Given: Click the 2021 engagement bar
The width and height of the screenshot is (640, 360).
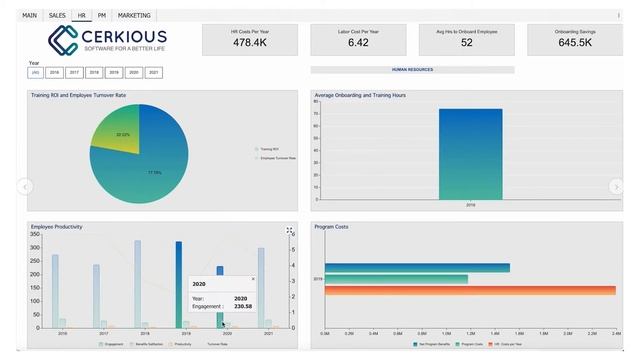Looking at the screenshot, I should [261, 288].
